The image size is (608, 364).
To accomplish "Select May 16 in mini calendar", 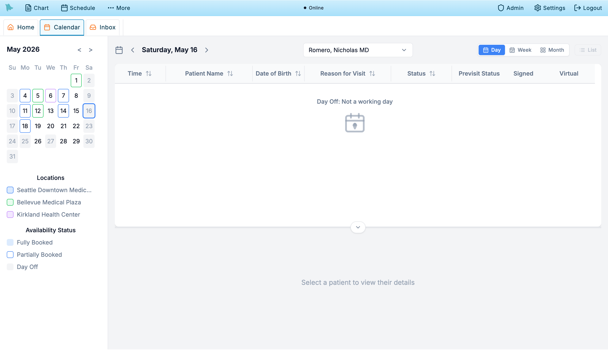I will [x=89, y=111].
